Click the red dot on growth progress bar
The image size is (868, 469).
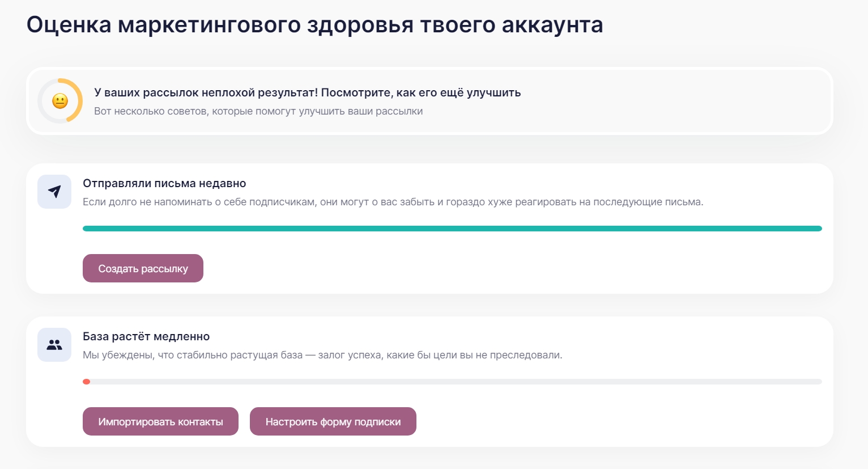click(87, 382)
